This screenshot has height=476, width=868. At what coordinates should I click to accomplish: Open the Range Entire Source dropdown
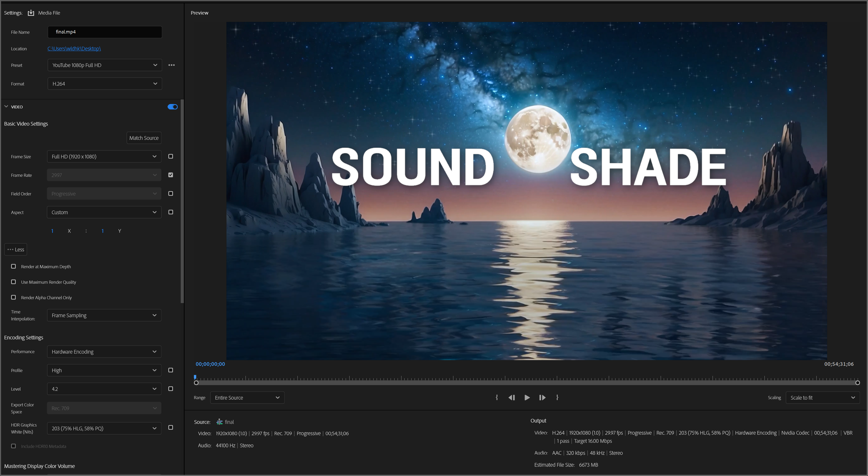[x=247, y=398]
